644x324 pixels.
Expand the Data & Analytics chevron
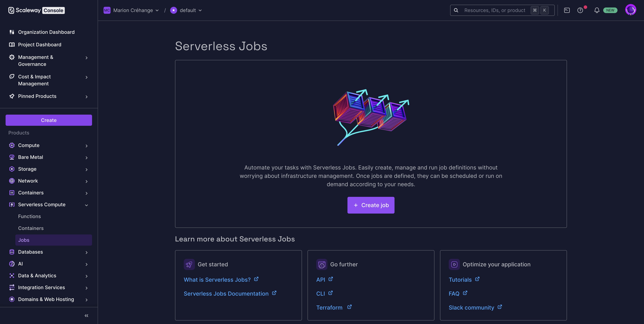(86, 276)
